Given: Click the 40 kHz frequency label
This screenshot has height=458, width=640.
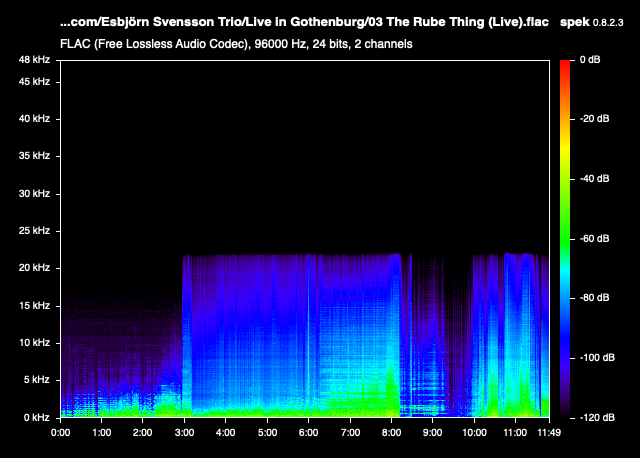Looking at the screenshot, I should [34, 119].
